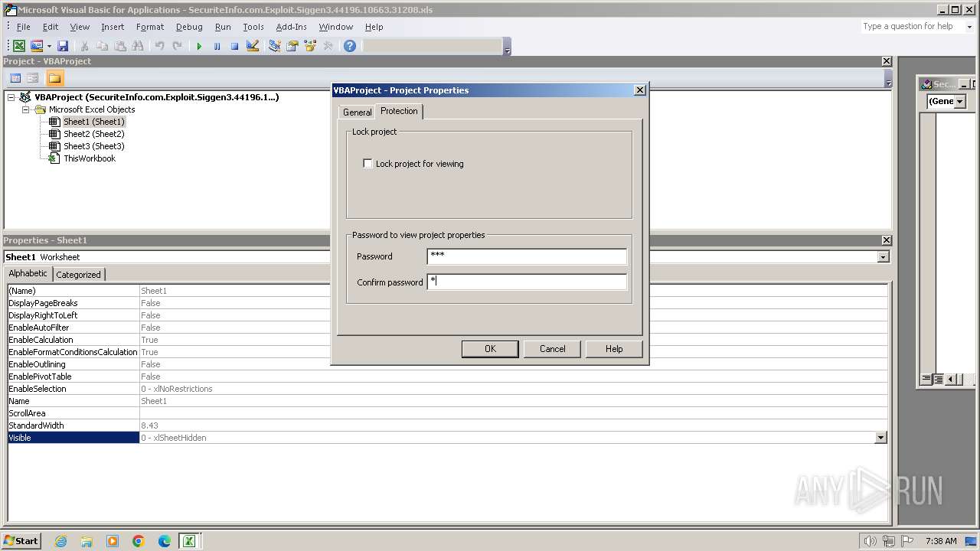
Task: Select ThisWorkbook in project tree
Action: 89,158
